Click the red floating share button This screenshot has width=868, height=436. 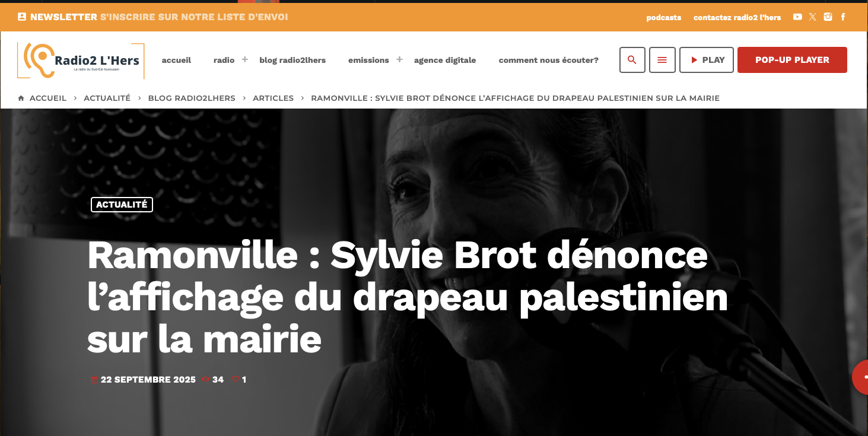[x=861, y=377]
